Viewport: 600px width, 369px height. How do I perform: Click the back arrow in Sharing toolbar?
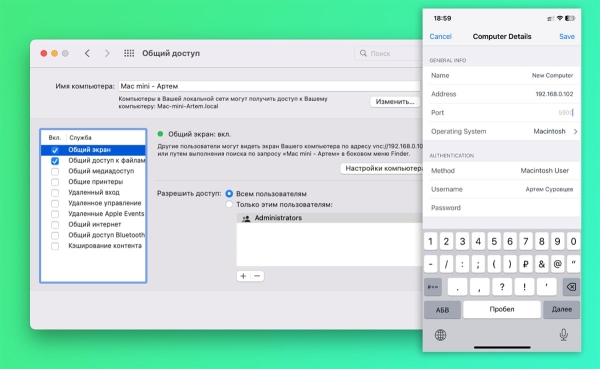[x=87, y=53]
